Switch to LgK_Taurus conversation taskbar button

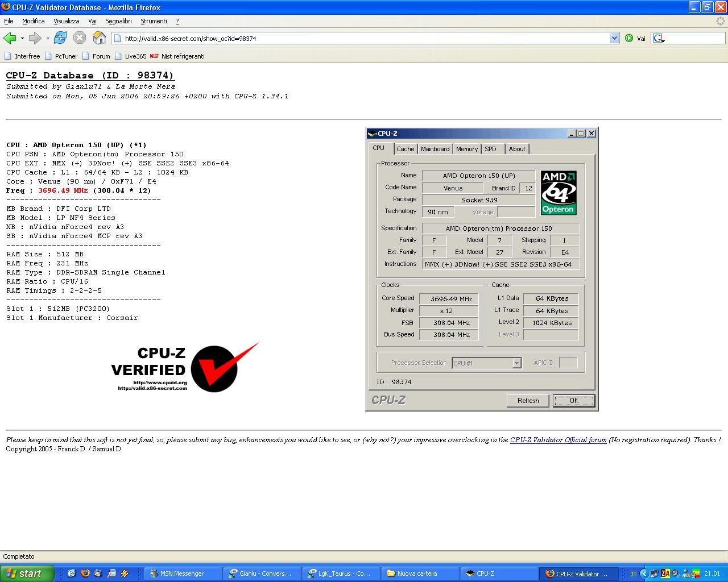[341, 573]
